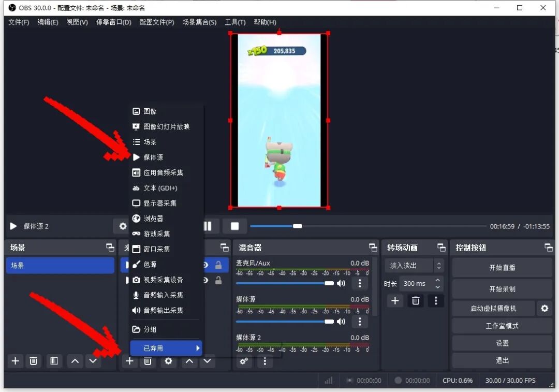Mute the 媒体源 channel speaker icon
Viewport: 559px width, 392px height.
point(341,322)
